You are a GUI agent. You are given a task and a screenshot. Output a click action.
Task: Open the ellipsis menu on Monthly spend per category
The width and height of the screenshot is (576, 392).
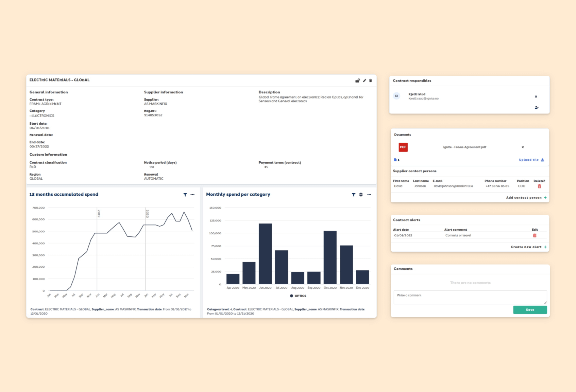pyautogui.click(x=369, y=195)
